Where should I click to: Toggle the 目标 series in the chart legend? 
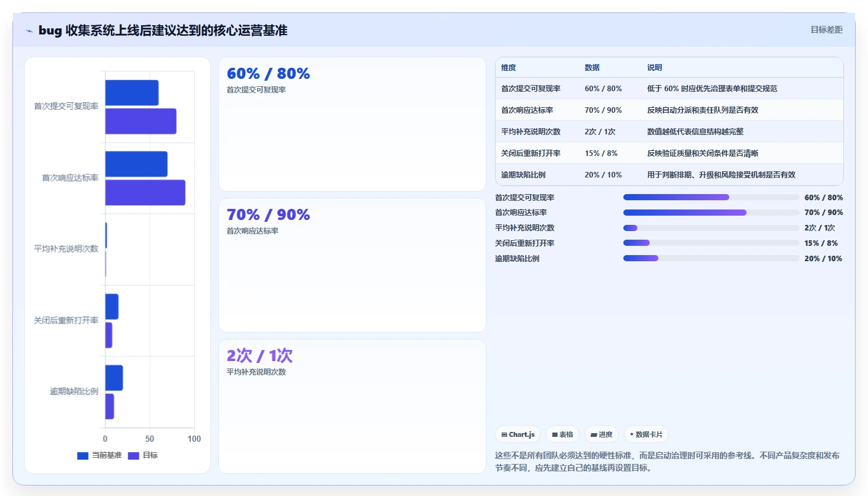(x=142, y=455)
